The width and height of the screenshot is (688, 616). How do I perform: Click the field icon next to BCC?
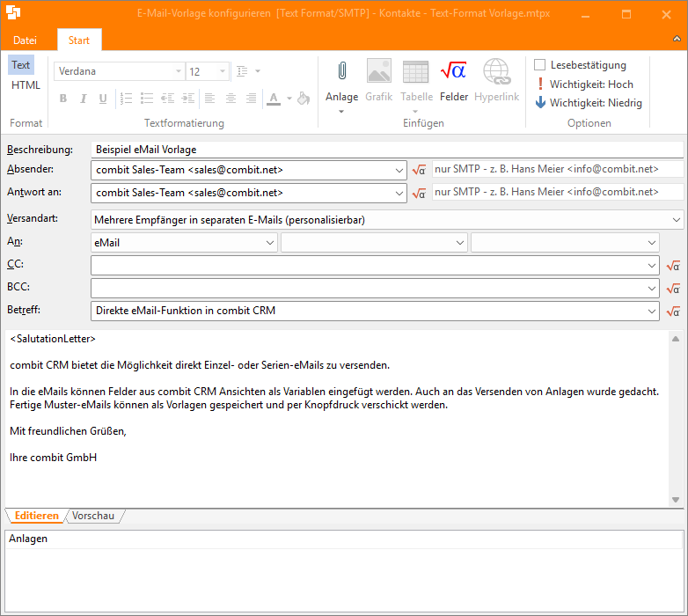(673, 288)
